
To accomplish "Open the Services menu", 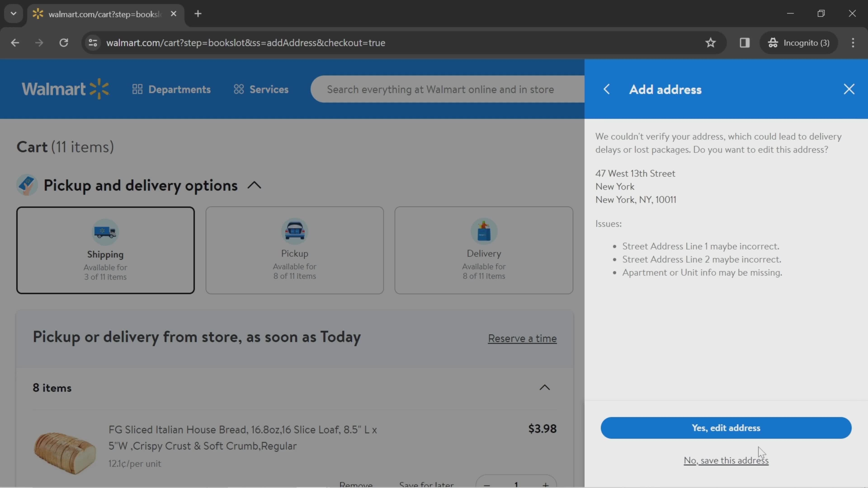I will pos(261,89).
